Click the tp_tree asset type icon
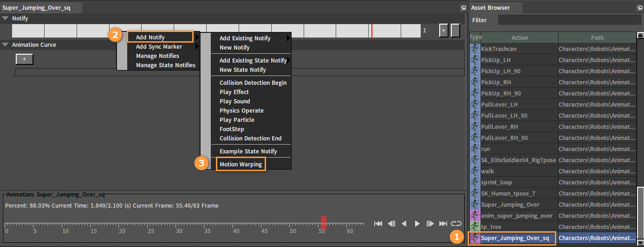 [475, 227]
